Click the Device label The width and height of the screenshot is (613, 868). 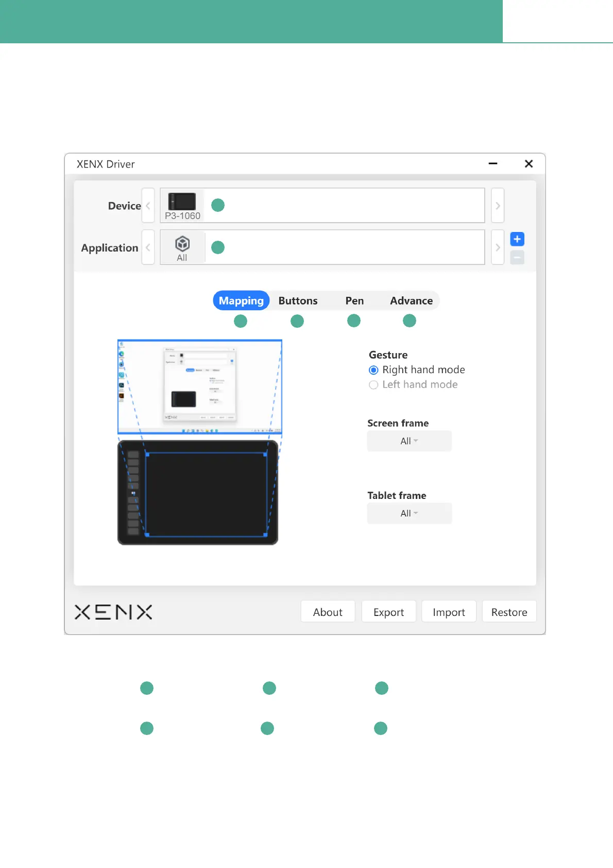coord(124,206)
